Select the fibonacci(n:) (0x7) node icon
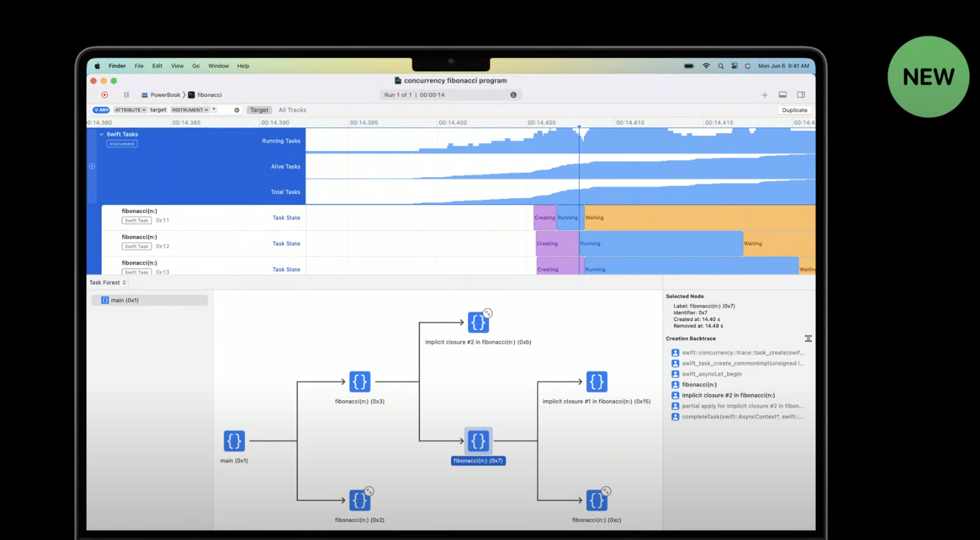 click(x=478, y=441)
